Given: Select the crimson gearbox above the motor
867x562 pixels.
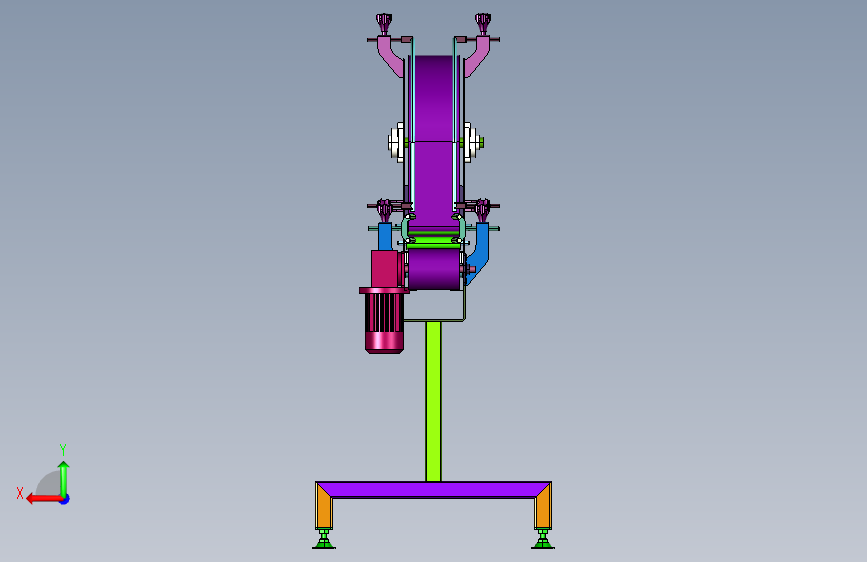Looking at the screenshot, I should click(x=385, y=269).
